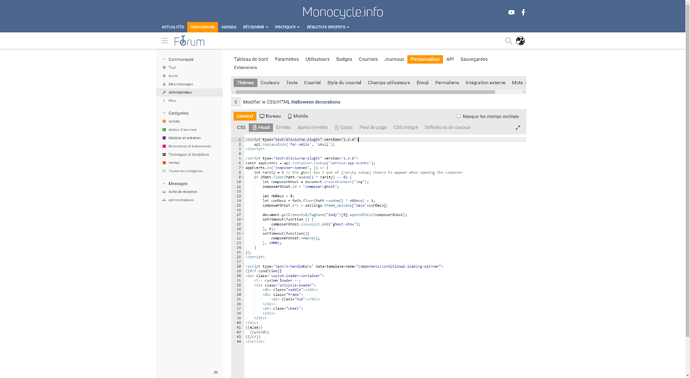Open Mes messages in the sidebar
Viewport: 690px width, 378px height.
coord(180,84)
